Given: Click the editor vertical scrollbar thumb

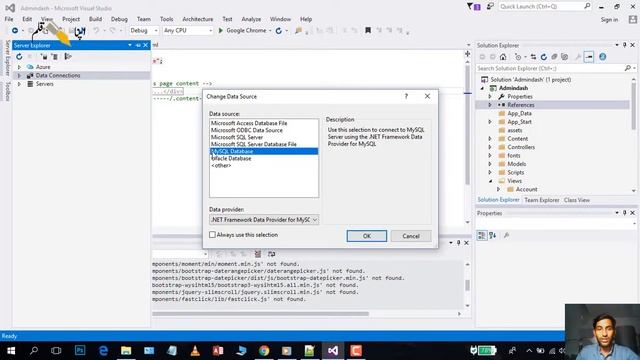Looking at the screenshot, I should click(467, 124).
